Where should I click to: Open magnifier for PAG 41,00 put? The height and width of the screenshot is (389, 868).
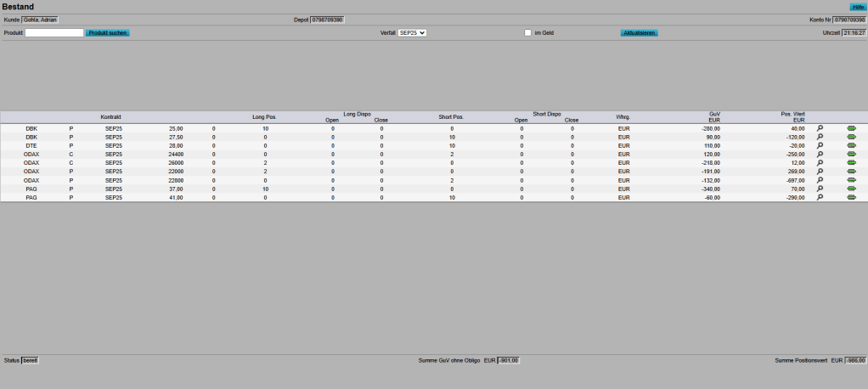click(820, 197)
